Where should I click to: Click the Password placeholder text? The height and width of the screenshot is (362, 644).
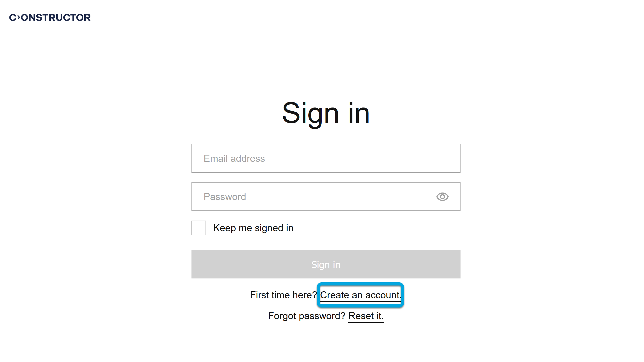tap(224, 197)
